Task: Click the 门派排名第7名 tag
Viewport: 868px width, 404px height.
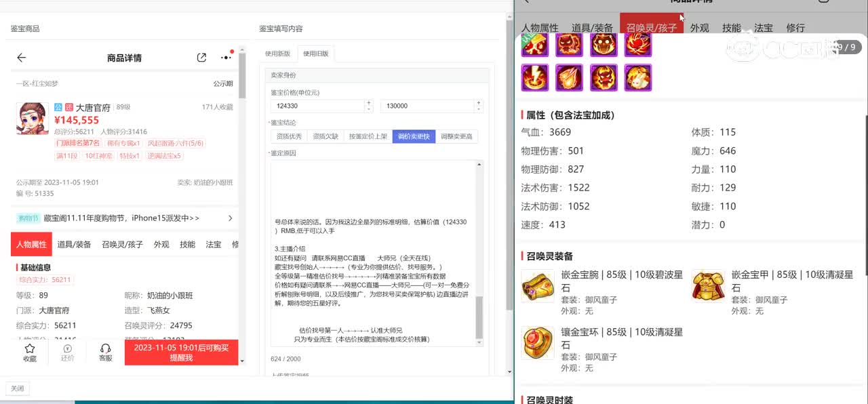Action: click(78, 144)
